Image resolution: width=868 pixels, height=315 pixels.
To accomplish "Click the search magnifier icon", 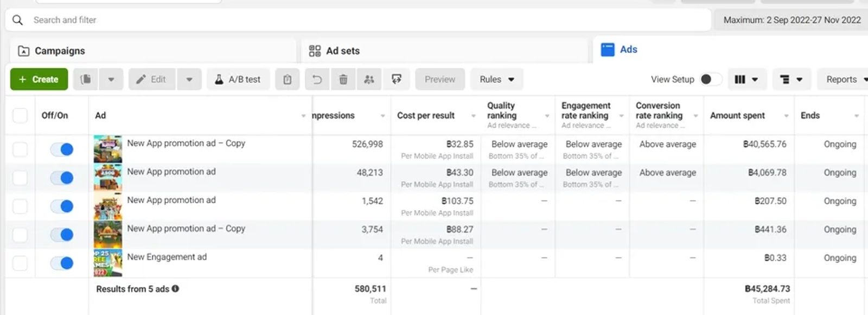I will tap(18, 20).
